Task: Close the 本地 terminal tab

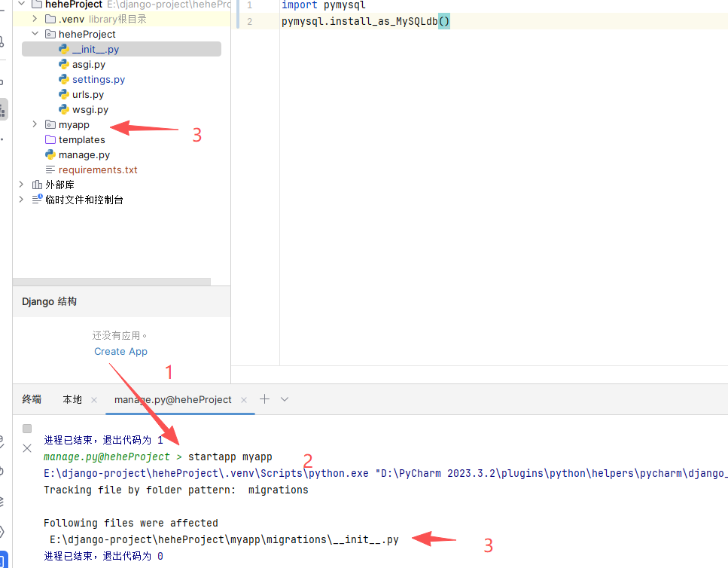Action: (x=94, y=400)
